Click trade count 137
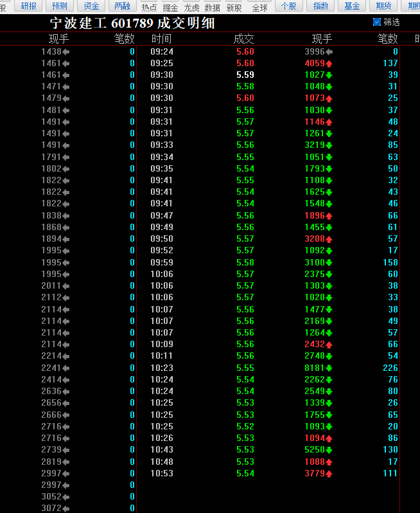Image resolution: width=420 pixels, height=513 pixels. coord(390,63)
